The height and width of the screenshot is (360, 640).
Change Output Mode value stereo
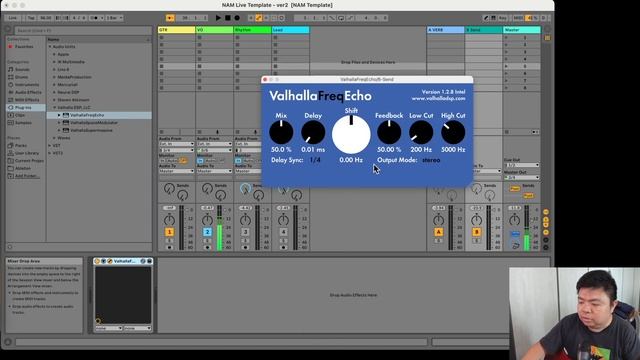pyautogui.click(x=431, y=160)
